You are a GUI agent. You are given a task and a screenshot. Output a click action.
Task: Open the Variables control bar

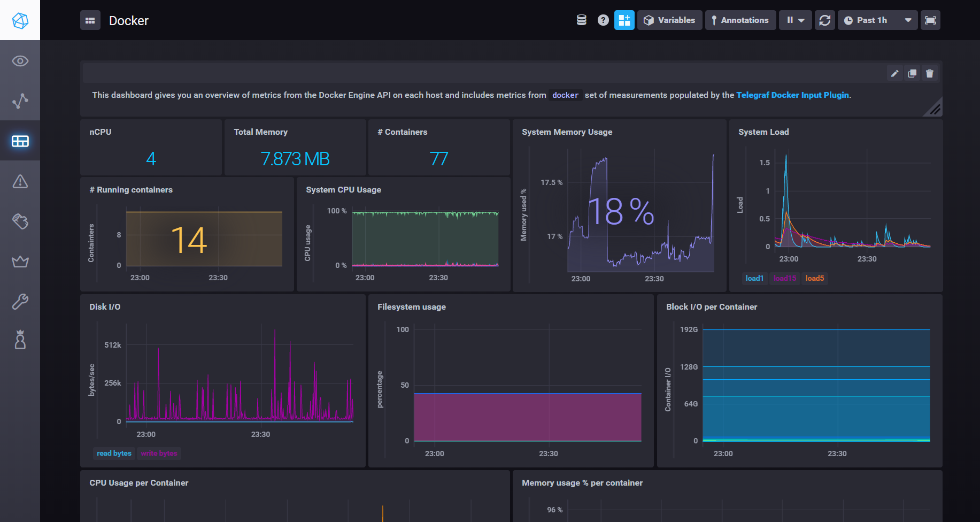(669, 20)
